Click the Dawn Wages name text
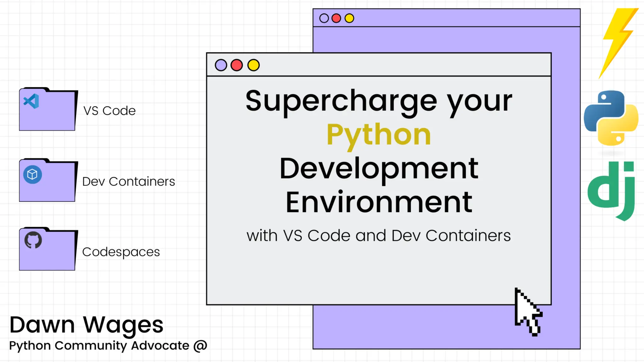 (x=86, y=325)
